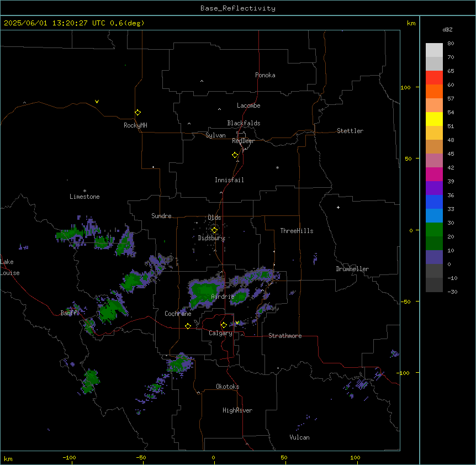The image size is (476, 465).
Task: Click the km unit label at top right
Action: coord(411,23)
